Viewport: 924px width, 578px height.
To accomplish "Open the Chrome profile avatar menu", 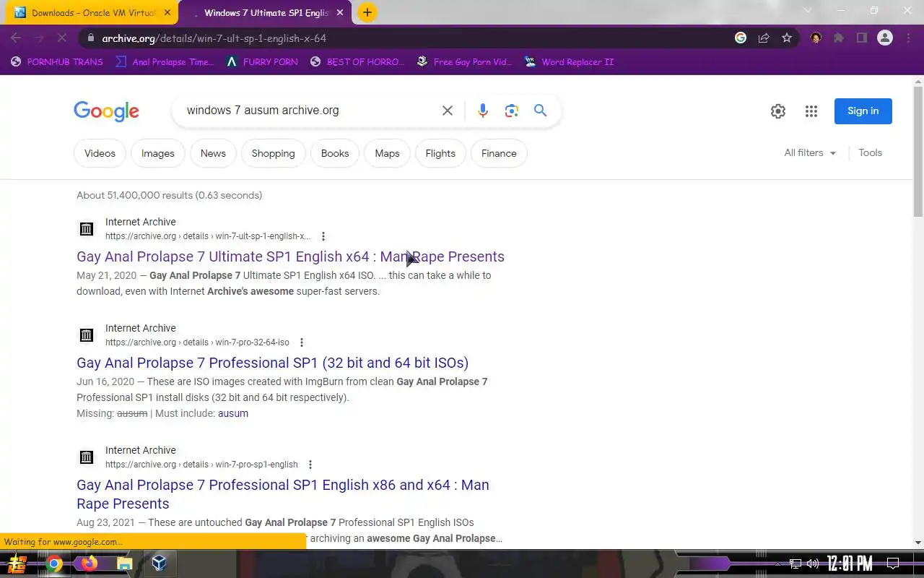I will 885,38.
